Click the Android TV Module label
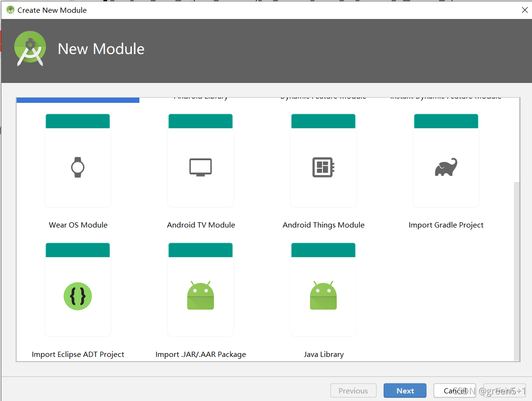Image resolution: width=532 pixels, height=401 pixels. [201, 225]
